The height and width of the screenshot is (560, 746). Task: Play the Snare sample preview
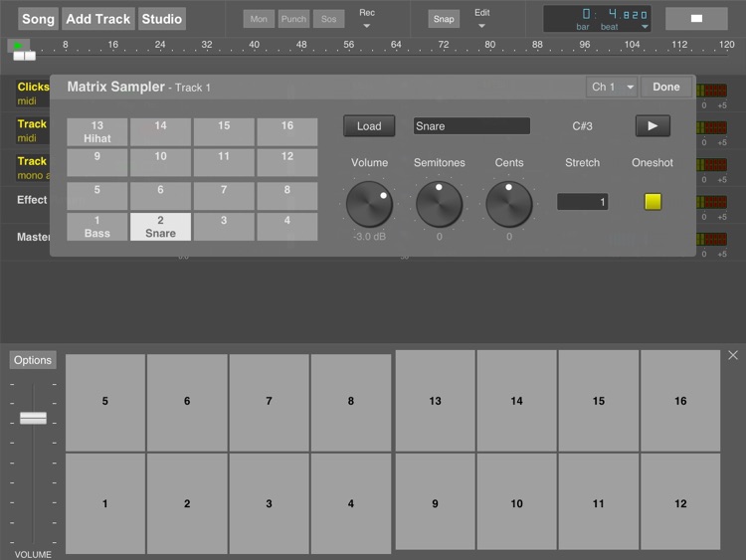[x=653, y=126]
